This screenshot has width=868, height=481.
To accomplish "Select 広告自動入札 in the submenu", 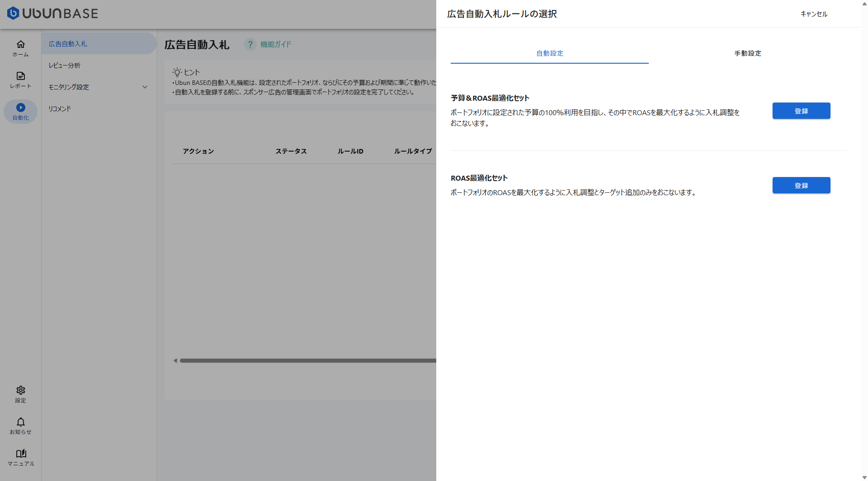I will [68, 44].
